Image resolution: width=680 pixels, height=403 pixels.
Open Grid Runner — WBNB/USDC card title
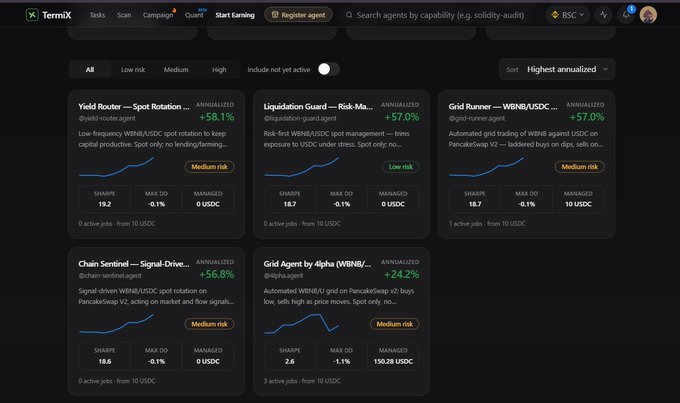[x=503, y=106]
